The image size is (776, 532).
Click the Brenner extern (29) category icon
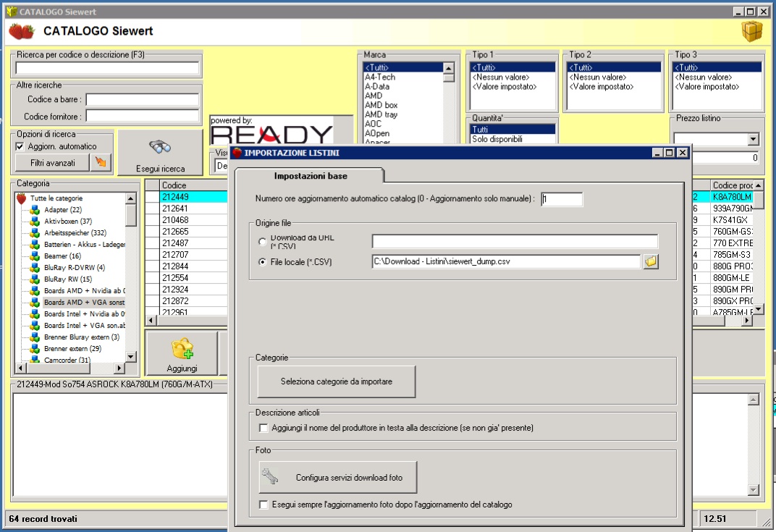tap(35, 349)
